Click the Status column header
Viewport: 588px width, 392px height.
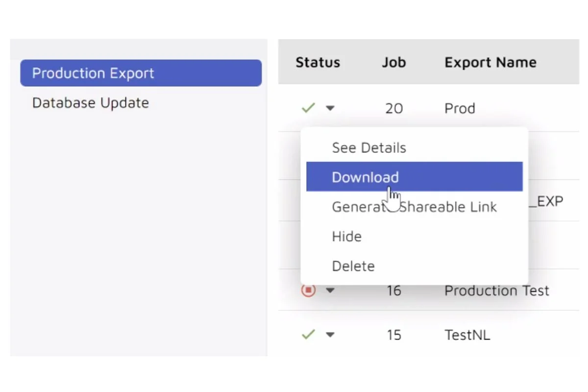click(x=318, y=62)
